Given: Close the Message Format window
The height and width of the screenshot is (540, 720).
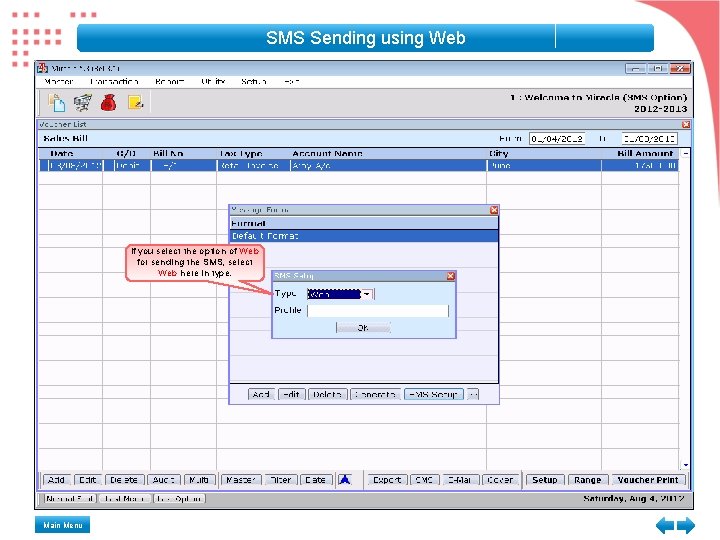Looking at the screenshot, I should [494, 210].
